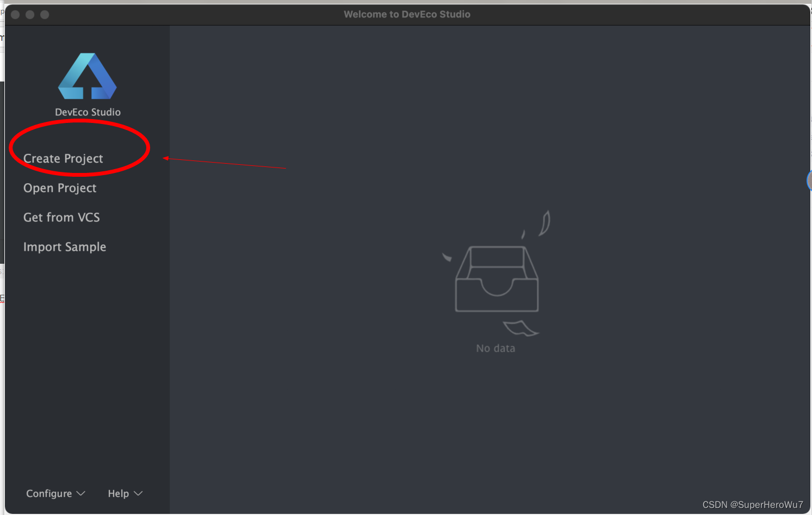This screenshot has height=515, width=812.
Task: Expand the Configure dropdown menu
Action: (55, 493)
